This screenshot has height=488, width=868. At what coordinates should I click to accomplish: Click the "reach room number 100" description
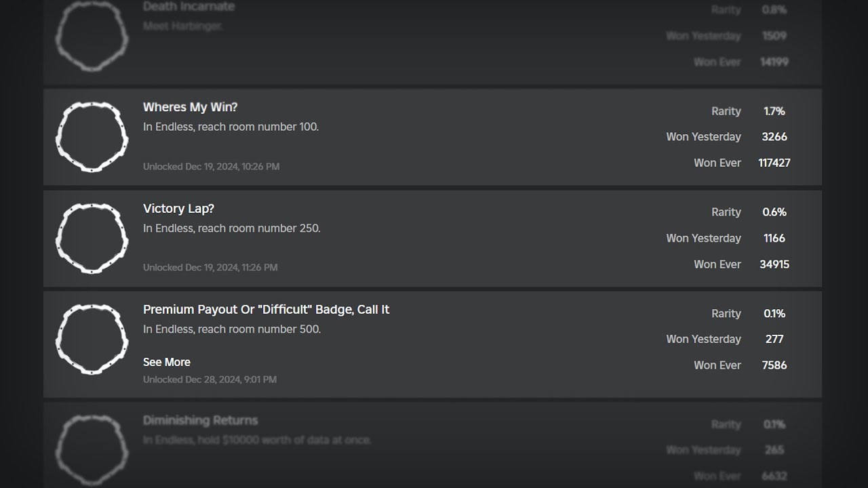click(231, 127)
